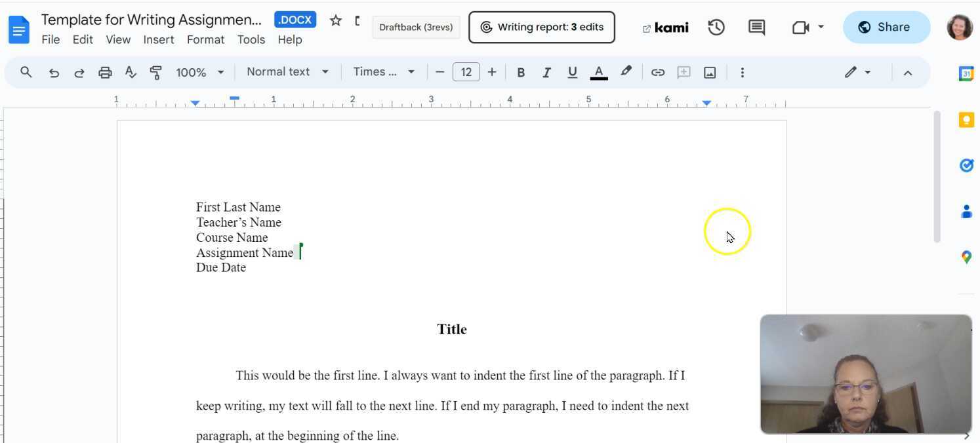Open the Normal text styles dropdown

point(287,72)
